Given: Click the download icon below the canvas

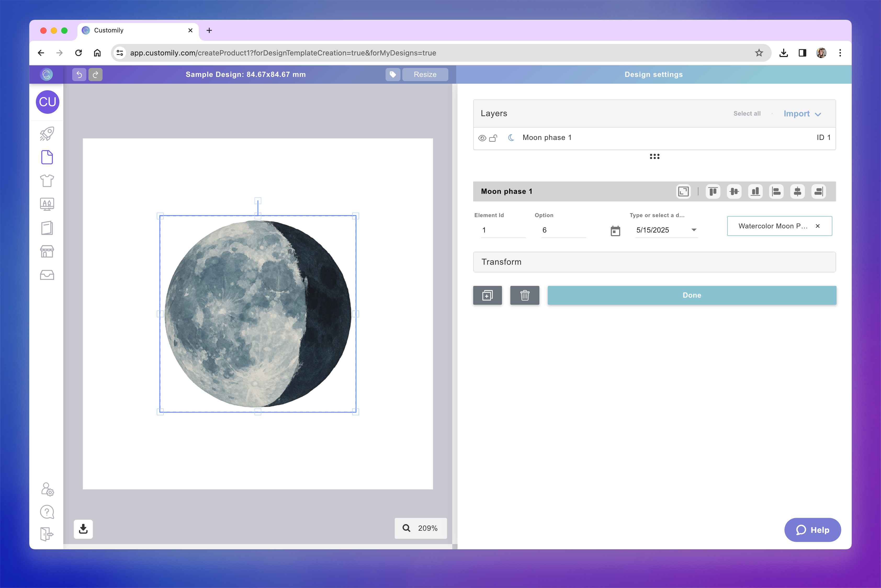Looking at the screenshot, I should (x=83, y=529).
